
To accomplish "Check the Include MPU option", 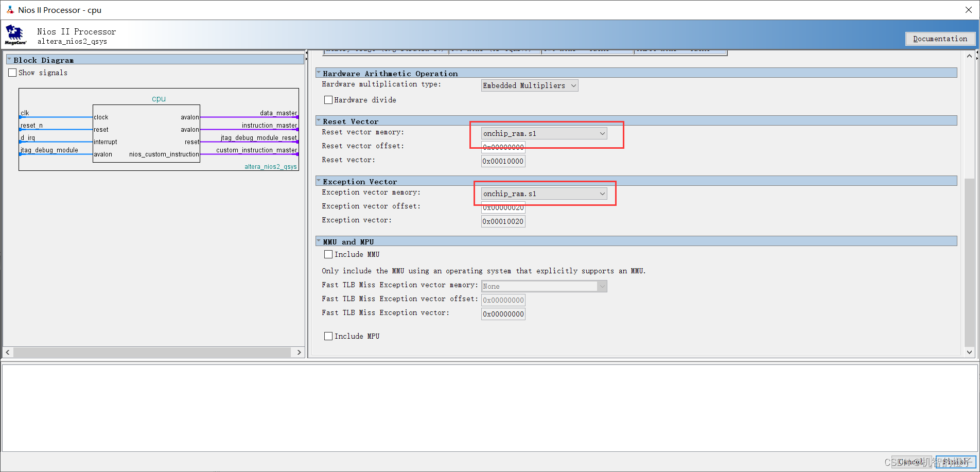I will [x=328, y=336].
